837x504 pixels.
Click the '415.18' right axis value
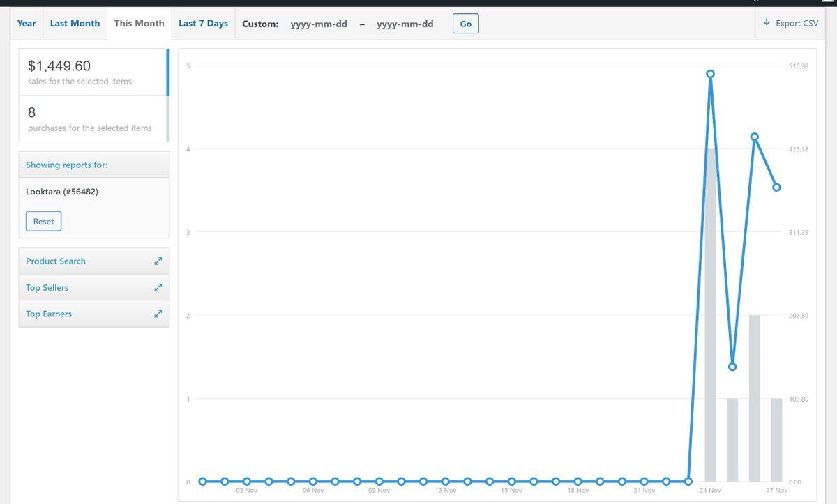point(799,149)
